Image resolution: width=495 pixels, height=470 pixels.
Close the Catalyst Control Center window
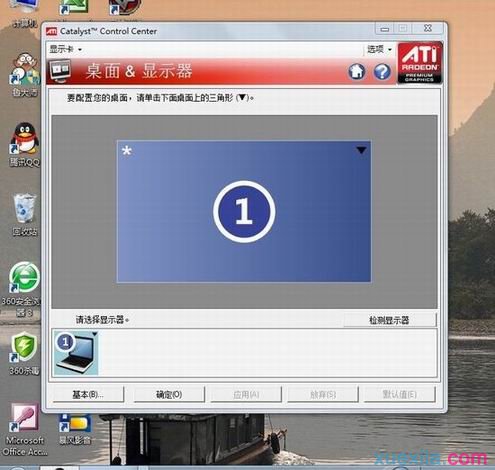[x=428, y=29]
